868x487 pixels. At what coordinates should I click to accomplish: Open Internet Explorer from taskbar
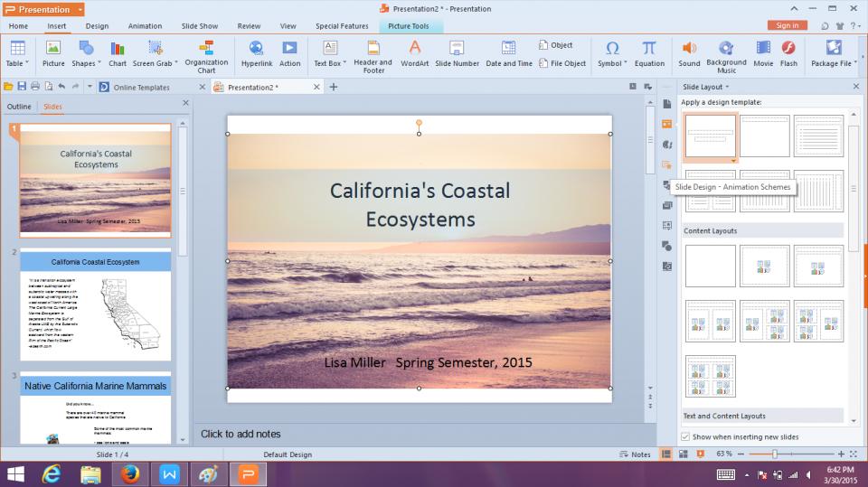click(x=52, y=474)
